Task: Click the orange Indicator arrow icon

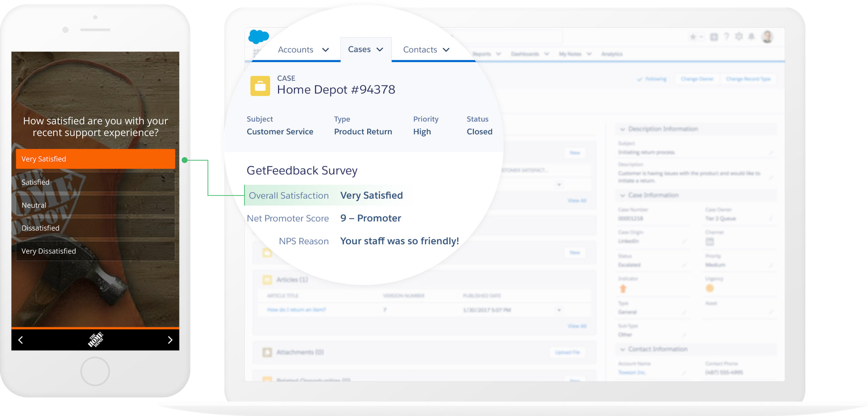Action: pos(623,288)
